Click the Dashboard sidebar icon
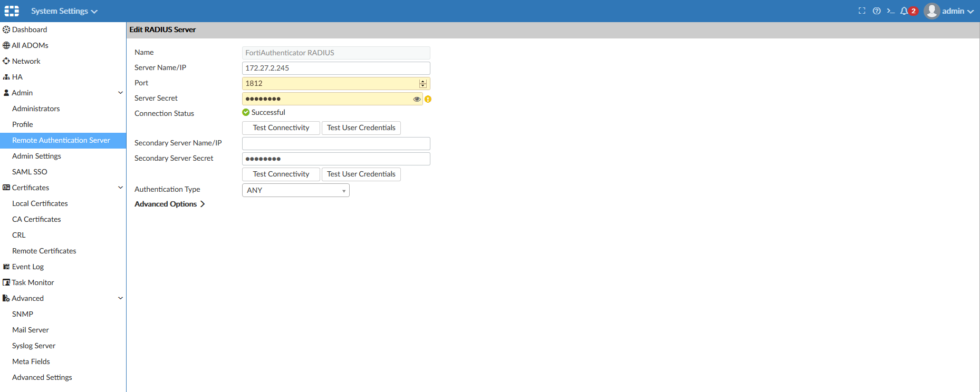The height and width of the screenshot is (392, 980). point(6,30)
